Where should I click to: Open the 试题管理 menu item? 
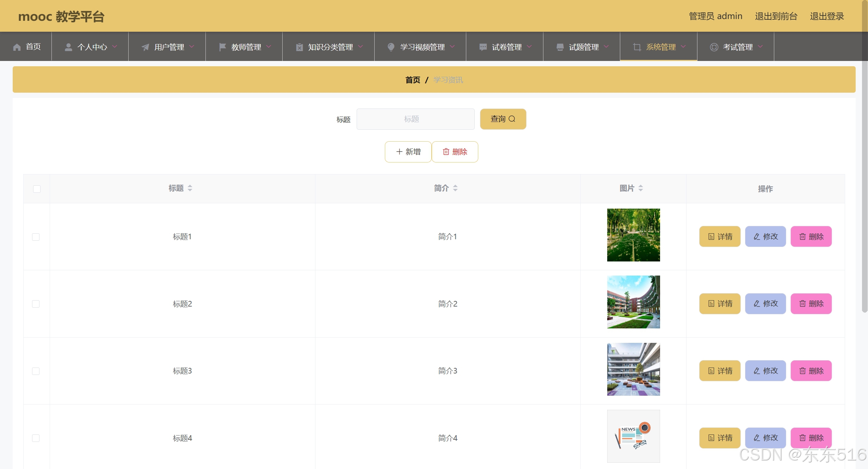[x=583, y=47]
